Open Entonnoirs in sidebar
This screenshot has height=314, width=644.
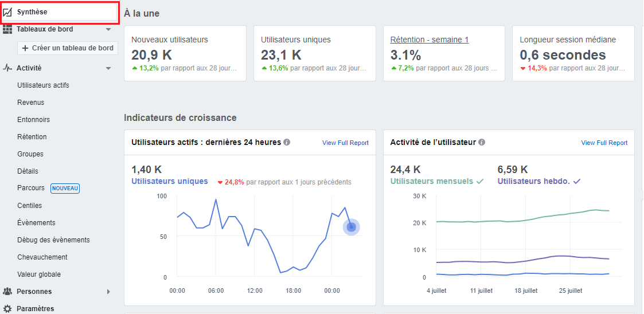33,120
